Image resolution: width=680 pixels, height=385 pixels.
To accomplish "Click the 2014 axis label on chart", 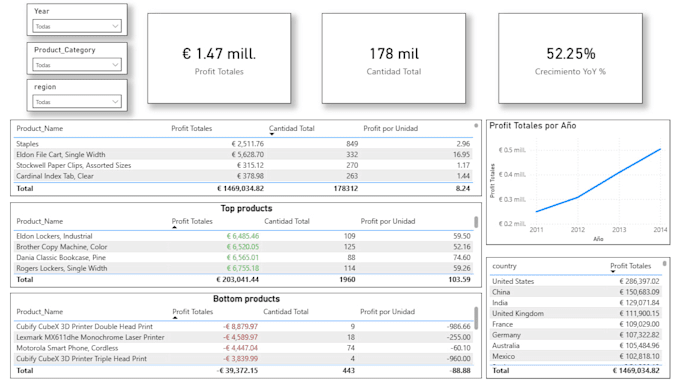I will (x=660, y=230).
